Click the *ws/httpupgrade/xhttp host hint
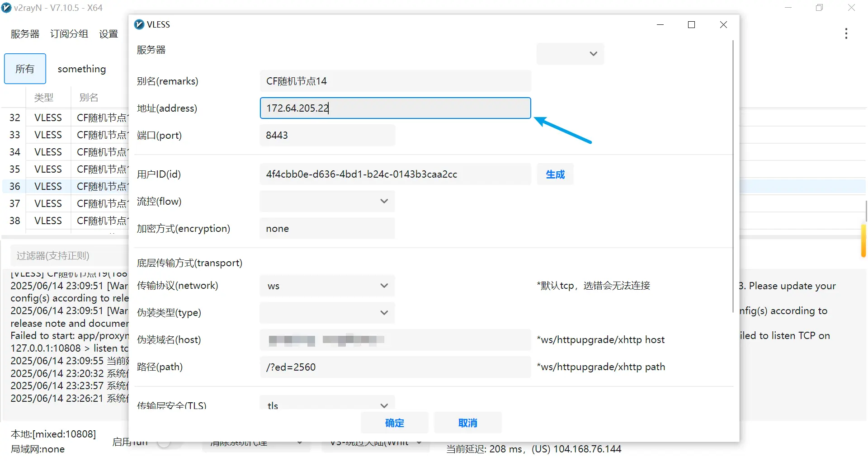Viewport: 868px width, 461px height. pyautogui.click(x=600, y=340)
